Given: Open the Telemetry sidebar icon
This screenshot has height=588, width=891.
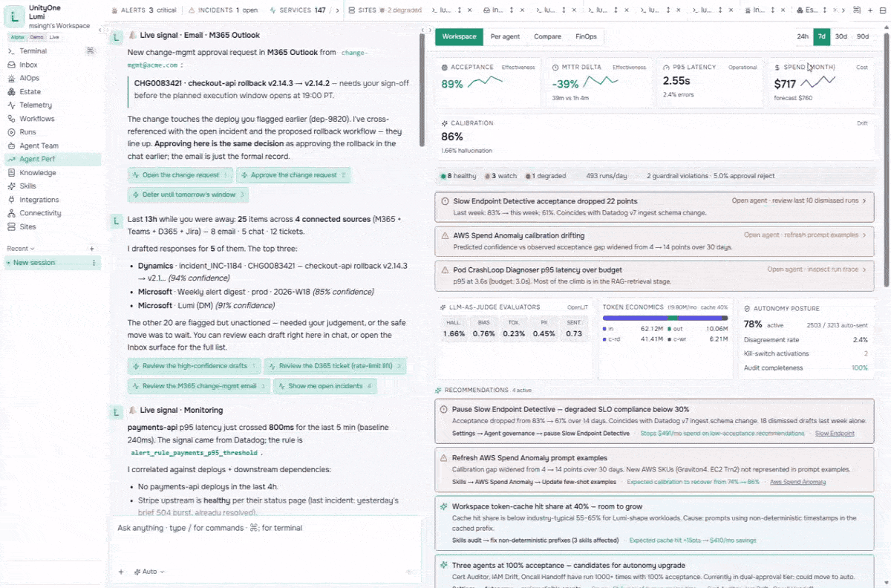Looking at the screenshot, I should 11,105.
